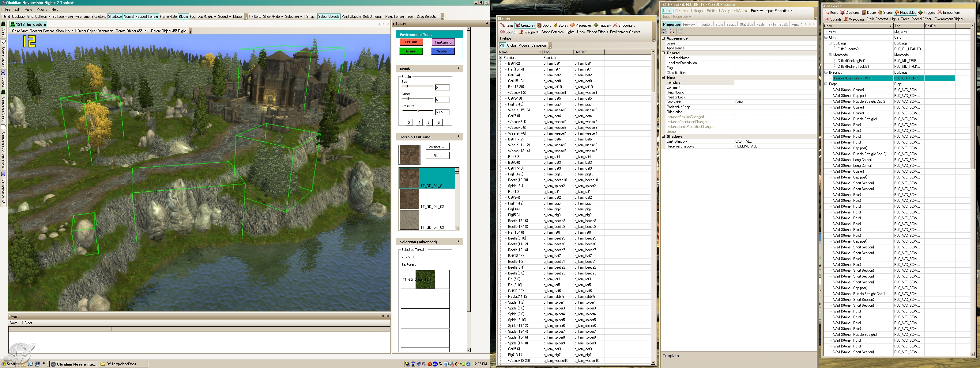
Task: Click the brush Pressure value field
Action: (x=443, y=112)
